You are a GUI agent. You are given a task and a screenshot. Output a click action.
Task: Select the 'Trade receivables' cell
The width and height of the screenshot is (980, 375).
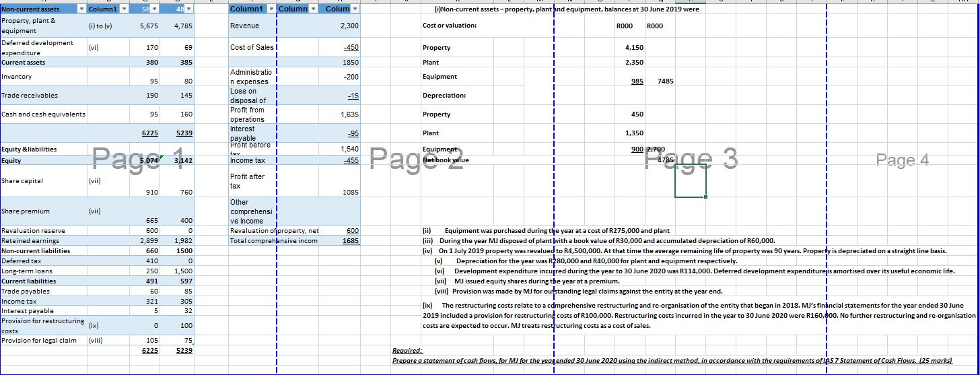pyautogui.click(x=44, y=96)
